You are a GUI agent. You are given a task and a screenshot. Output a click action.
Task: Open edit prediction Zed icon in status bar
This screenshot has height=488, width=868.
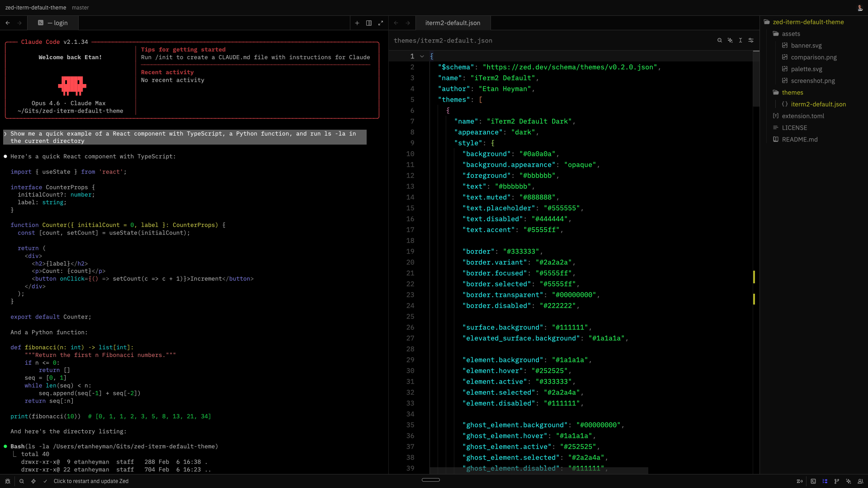[x=800, y=481]
